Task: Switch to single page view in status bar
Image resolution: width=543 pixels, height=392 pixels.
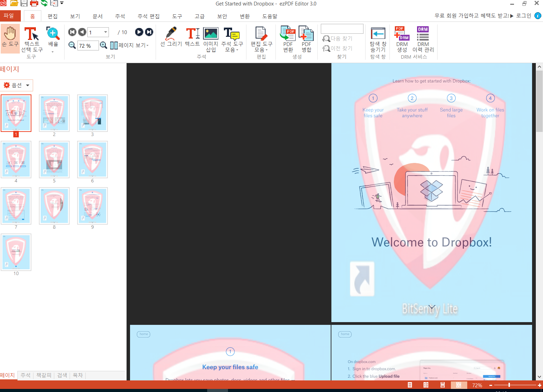Action: (x=410, y=385)
